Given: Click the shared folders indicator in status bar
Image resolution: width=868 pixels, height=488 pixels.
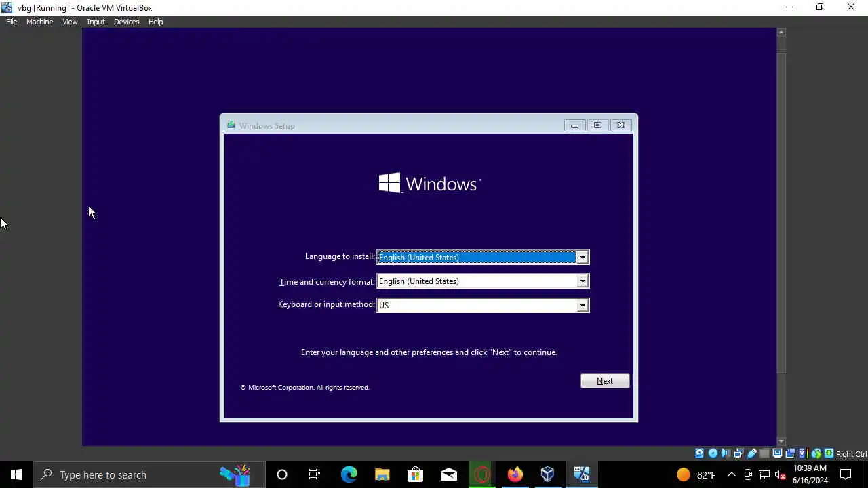Looking at the screenshot, I should coord(765,453).
